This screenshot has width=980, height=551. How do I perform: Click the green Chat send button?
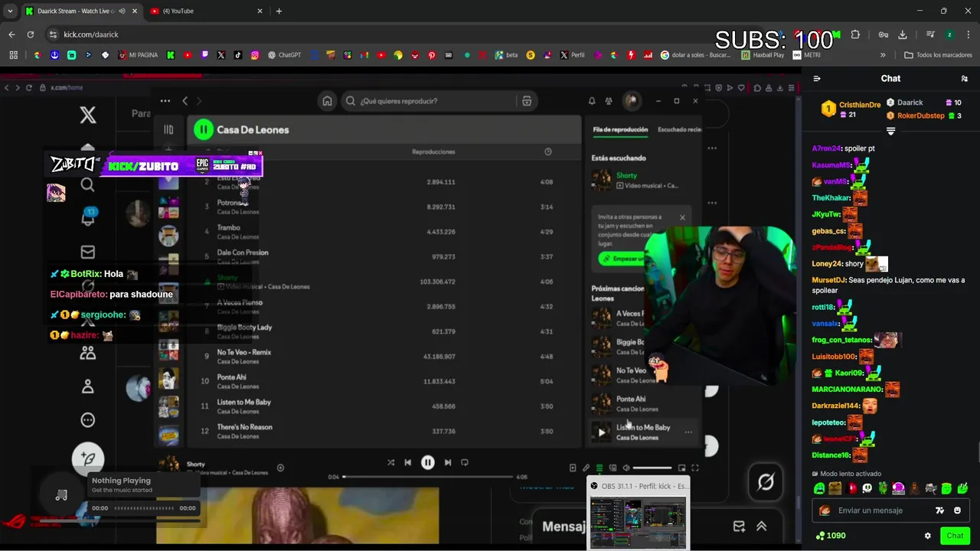[955, 536]
